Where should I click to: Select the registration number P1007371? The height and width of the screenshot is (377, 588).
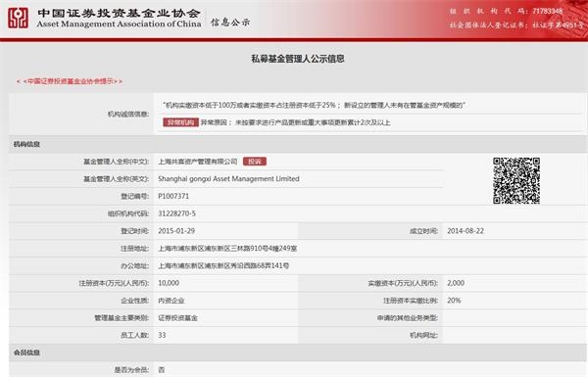pyautogui.click(x=173, y=196)
